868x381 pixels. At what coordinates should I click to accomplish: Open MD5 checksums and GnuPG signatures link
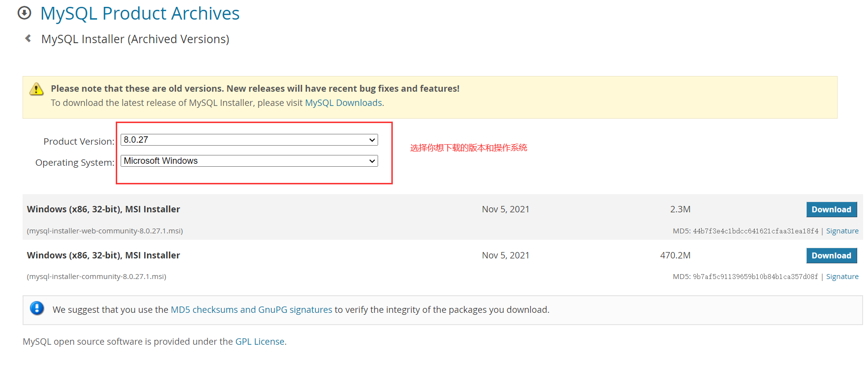[x=251, y=310]
